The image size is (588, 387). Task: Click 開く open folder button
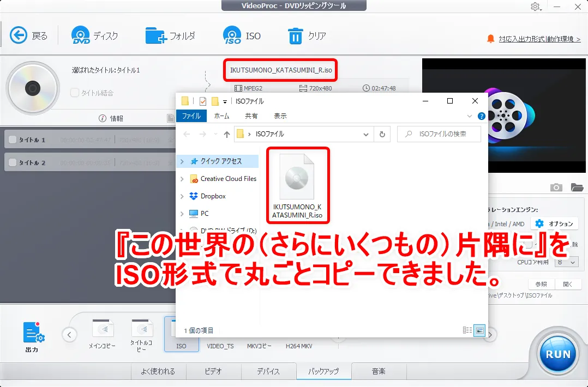click(x=568, y=284)
